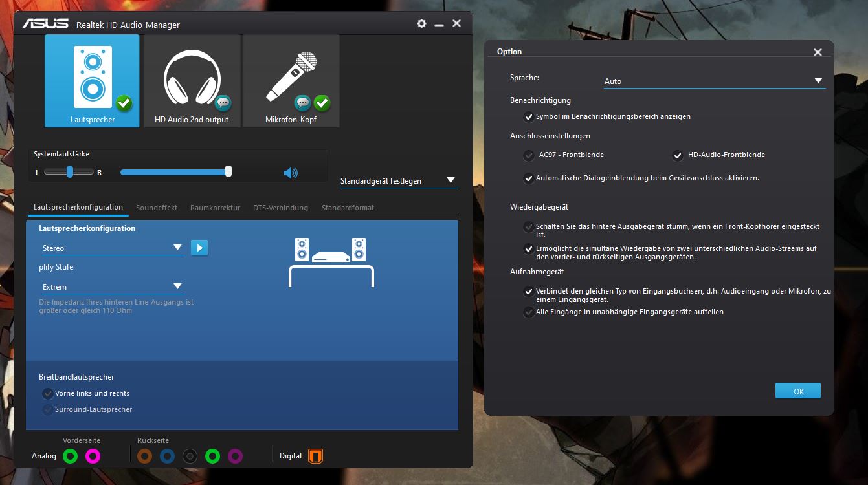
Task: Click the right speaker in stereo diagram
Action: (x=359, y=250)
